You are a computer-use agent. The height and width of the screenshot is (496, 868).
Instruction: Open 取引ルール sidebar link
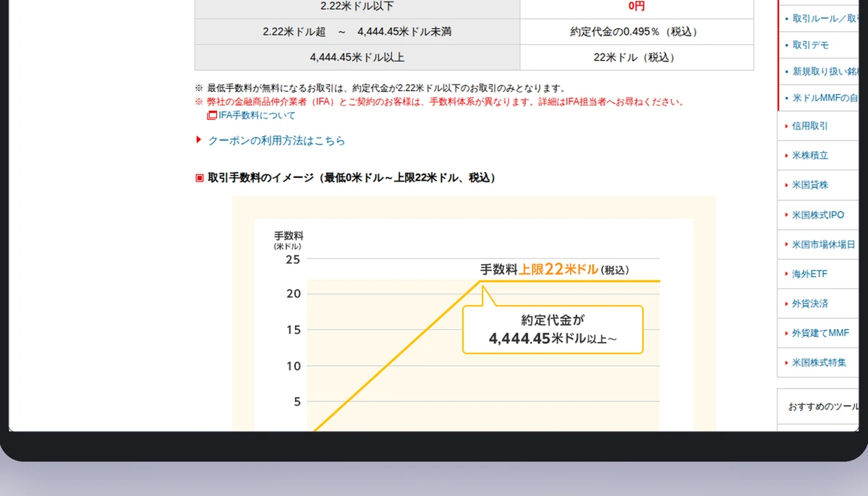[825, 19]
